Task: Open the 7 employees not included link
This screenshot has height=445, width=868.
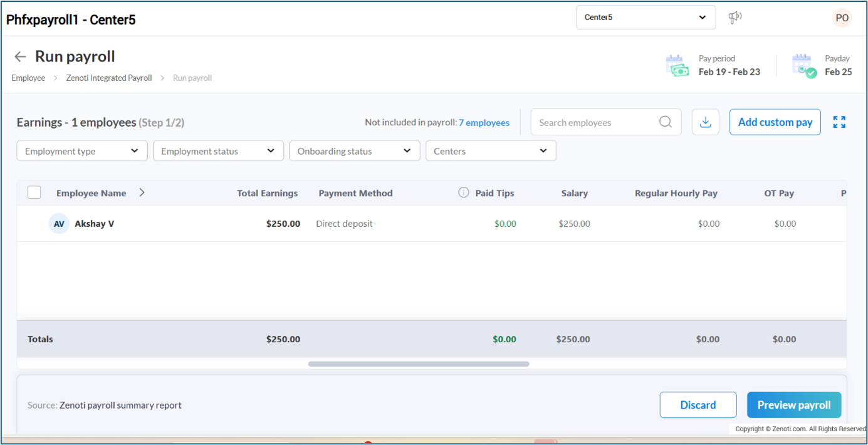Action: (x=484, y=123)
